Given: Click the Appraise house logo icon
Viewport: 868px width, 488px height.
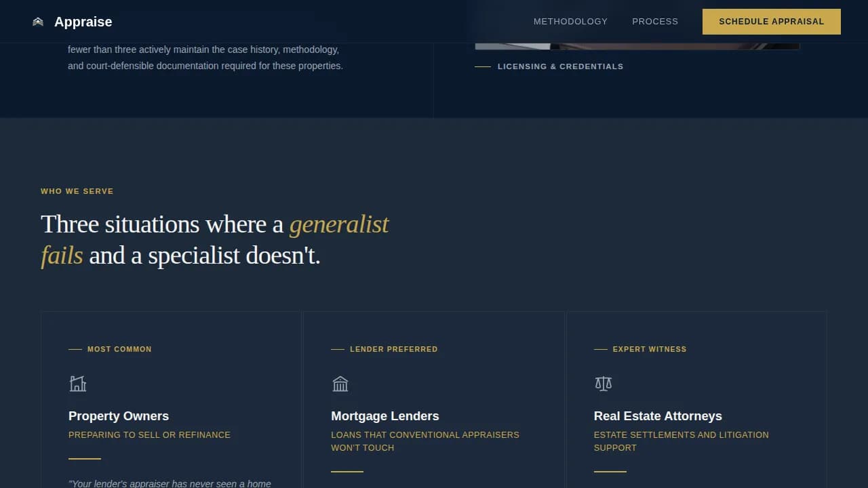Looking at the screenshot, I should tap(37, 21).
